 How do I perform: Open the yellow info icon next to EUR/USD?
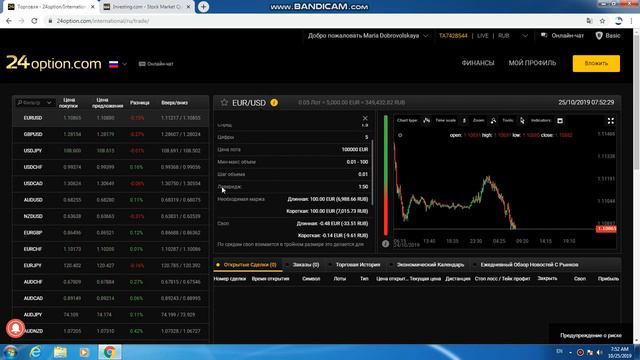coord(274,102)
